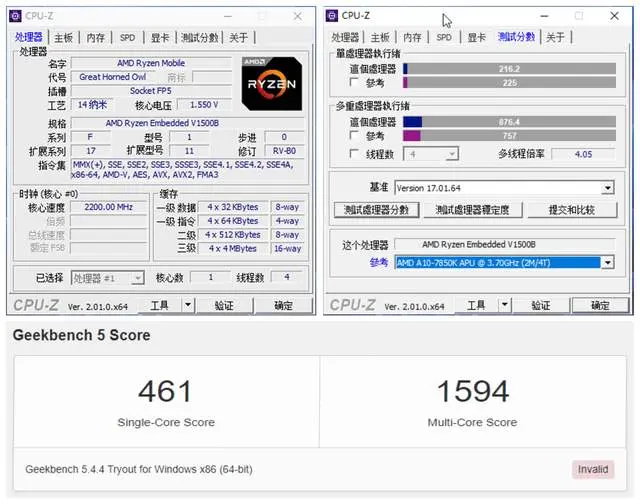Click Geekbench single-core score 461

point(165,391)
